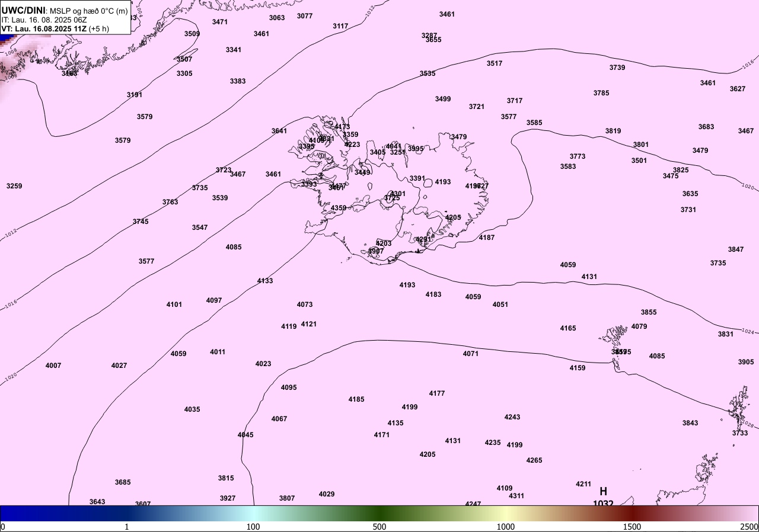
Task: Click the 3509 height value
Action: coord(192,34)
